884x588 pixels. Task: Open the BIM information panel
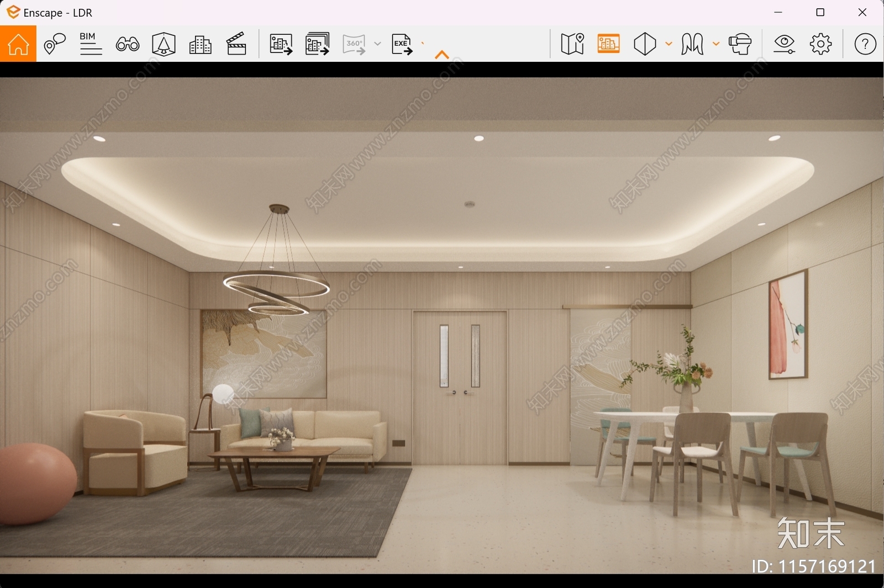coord(91,44)
